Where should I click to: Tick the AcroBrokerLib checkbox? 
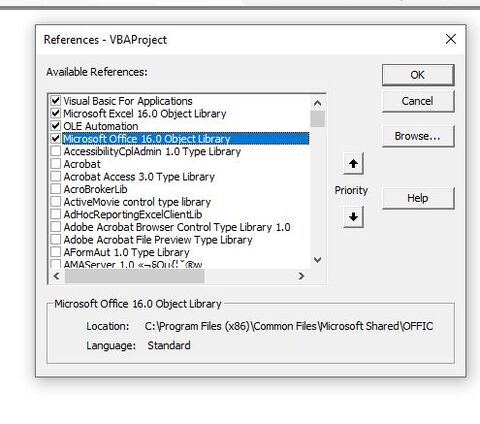[x=55, y=189]
